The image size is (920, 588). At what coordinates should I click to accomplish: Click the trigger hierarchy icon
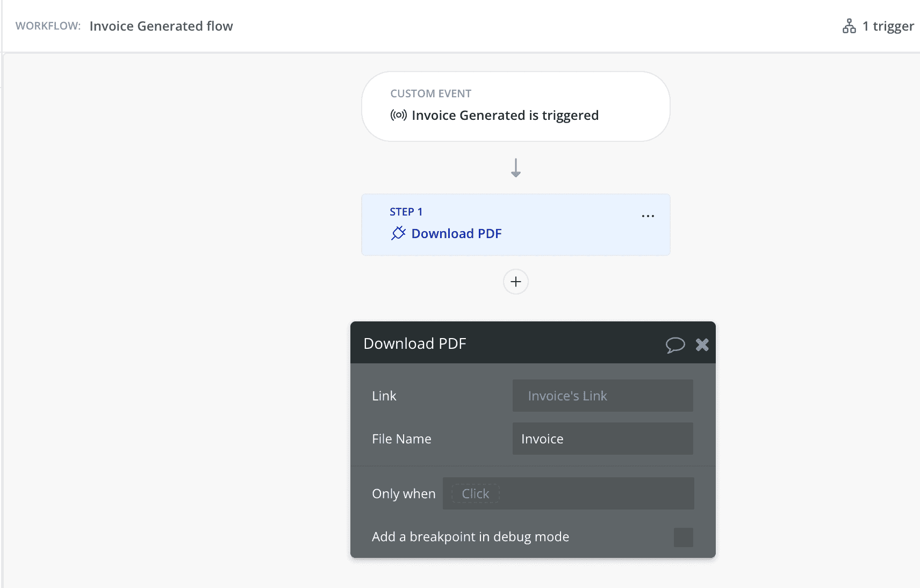(849, 26)
